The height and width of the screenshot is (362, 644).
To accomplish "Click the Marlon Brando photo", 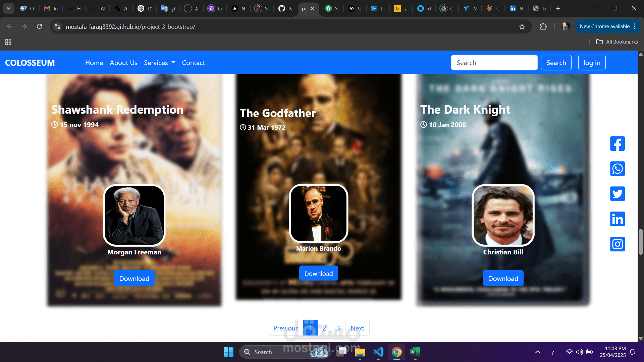I will tap(318, 213).
